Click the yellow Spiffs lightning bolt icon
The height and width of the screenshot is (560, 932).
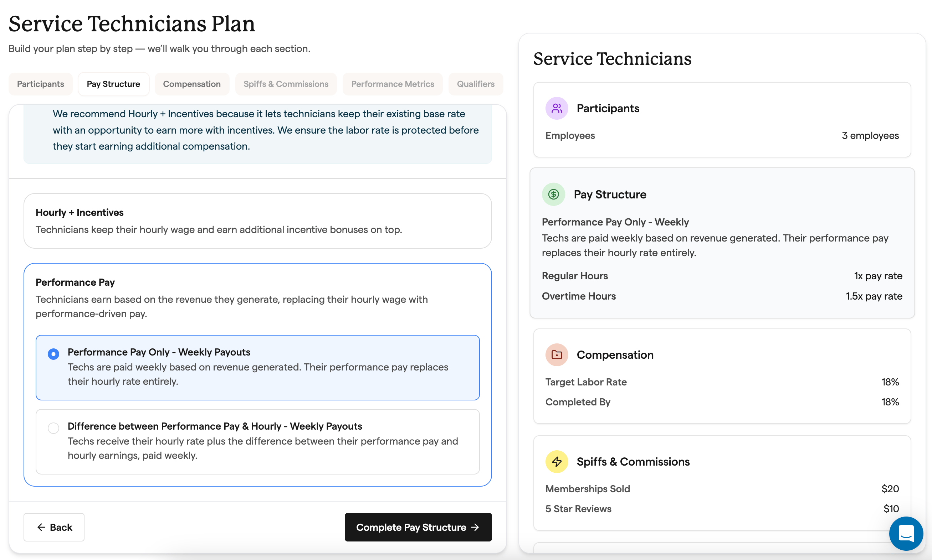557,462
